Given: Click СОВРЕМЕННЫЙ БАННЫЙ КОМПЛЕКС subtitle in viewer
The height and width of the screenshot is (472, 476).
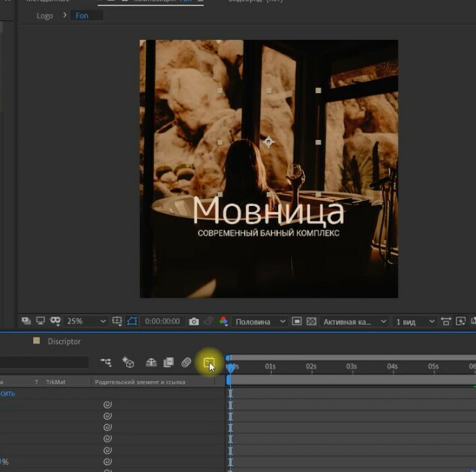Looking at the screenshot, I should coord(268,233).
